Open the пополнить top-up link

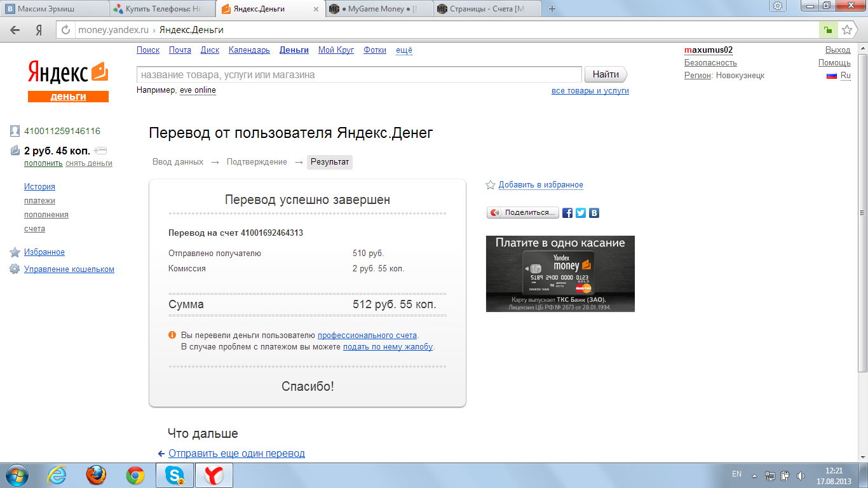[x=43, y=163]
